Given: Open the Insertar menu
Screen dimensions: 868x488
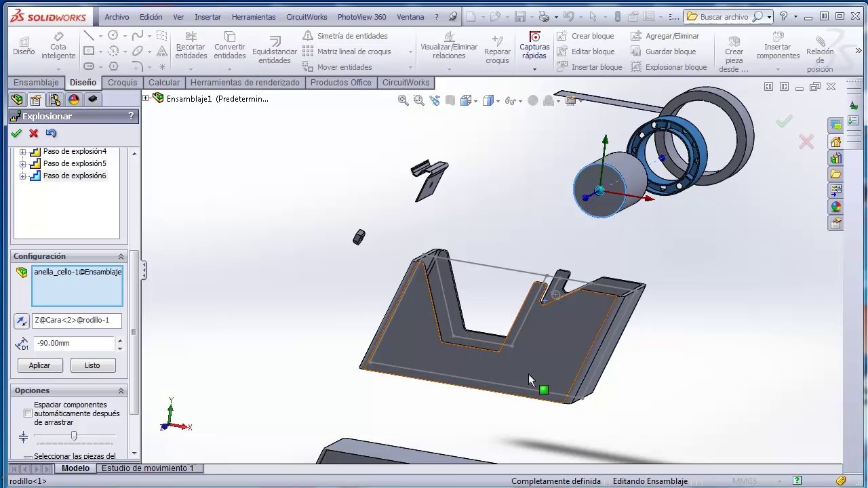Looking at the screenshot, I should 208,17.
